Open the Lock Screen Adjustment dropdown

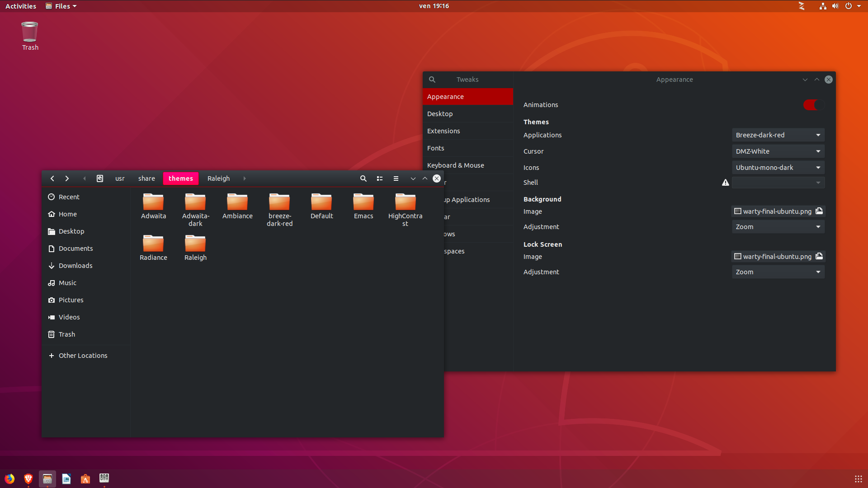tap(778, 272)
